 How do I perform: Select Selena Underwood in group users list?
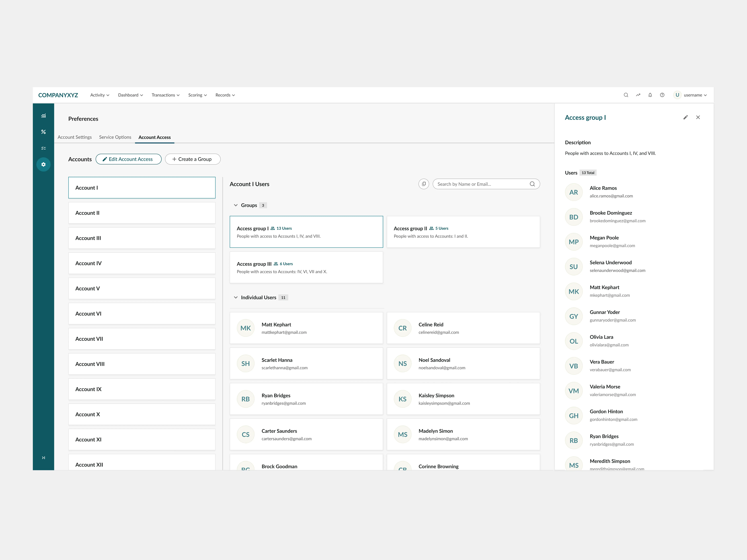pyautogui.click(x=634, y=267)
